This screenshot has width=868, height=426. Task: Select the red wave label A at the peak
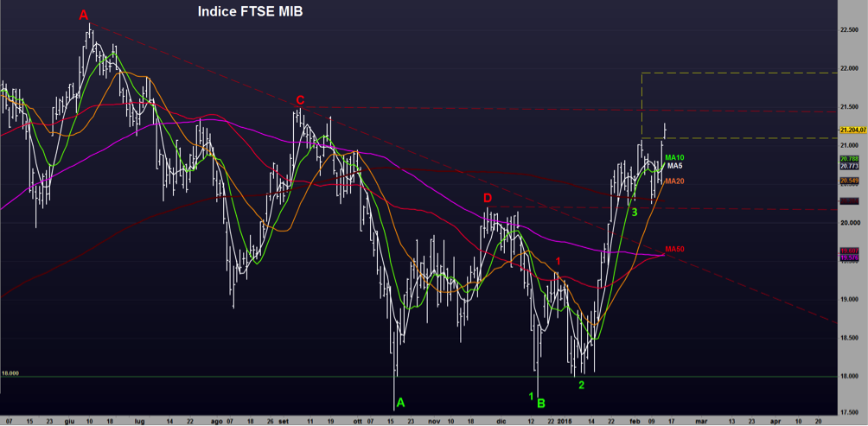[84, 16]
